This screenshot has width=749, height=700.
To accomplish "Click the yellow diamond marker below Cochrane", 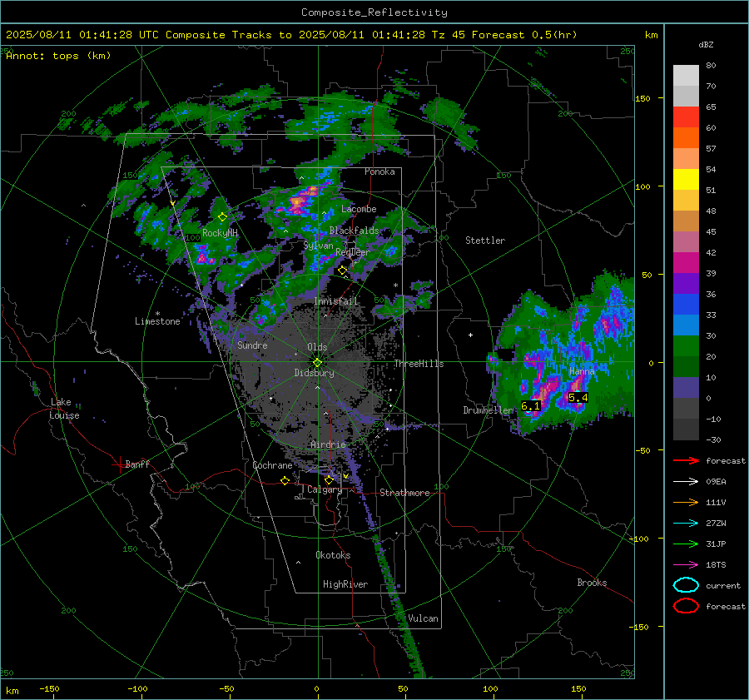I will (285, 480).
